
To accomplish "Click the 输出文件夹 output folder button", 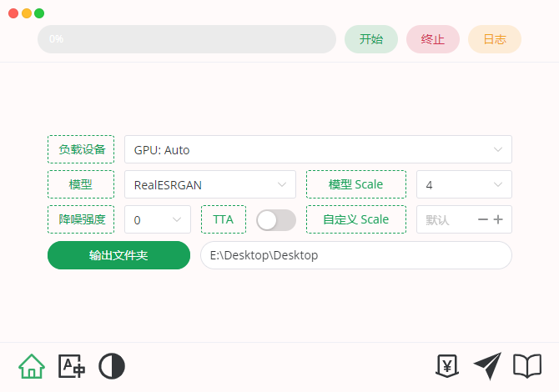I will [118, 255].
